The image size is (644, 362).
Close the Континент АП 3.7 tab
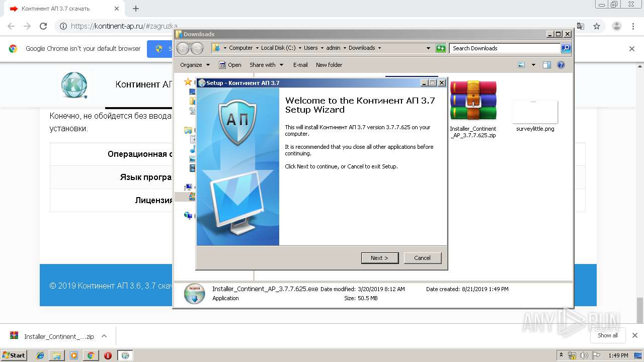tap(117, 9)
